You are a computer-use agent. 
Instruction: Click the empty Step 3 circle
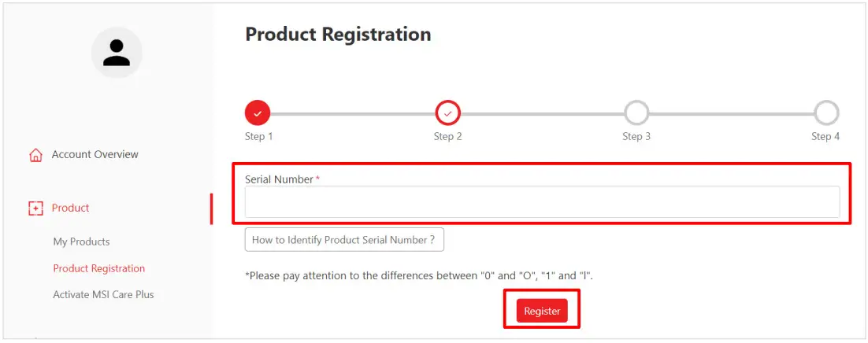click(636, 113)
